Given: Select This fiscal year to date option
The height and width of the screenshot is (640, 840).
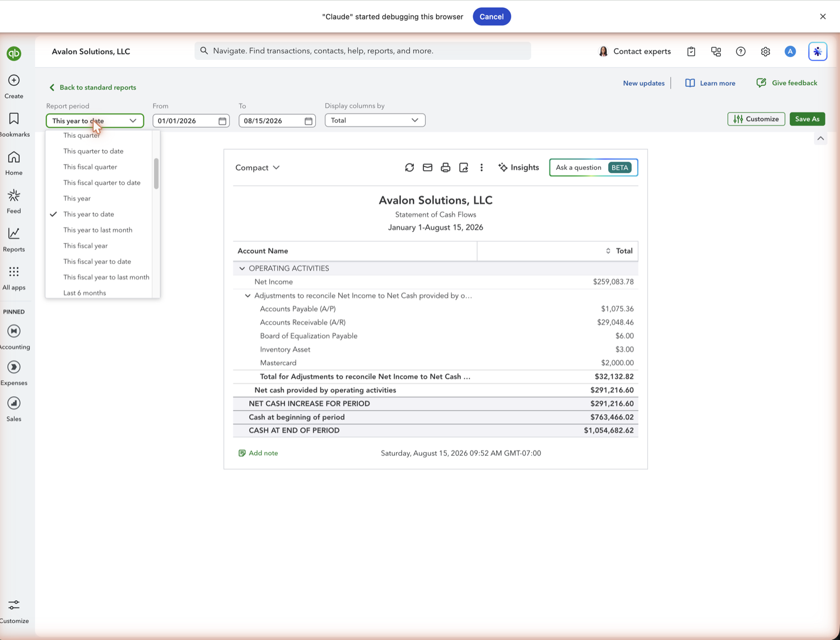Looking at the screenshot, I should click(x=99, y=261).
